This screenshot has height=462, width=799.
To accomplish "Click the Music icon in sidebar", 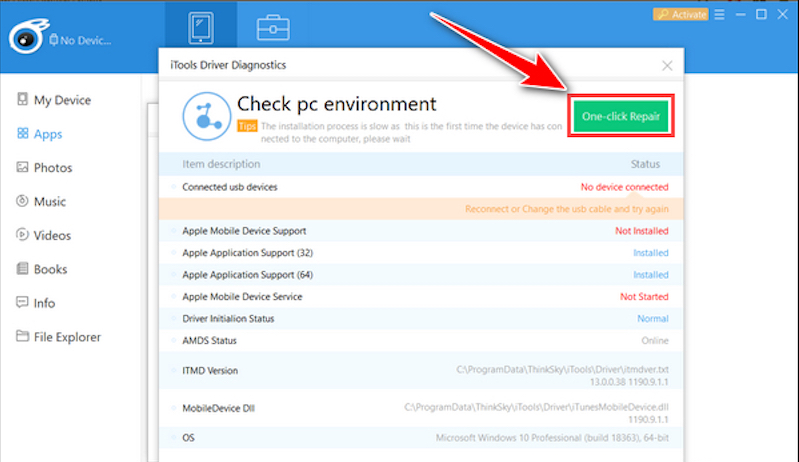I will [x=22, y=202].
